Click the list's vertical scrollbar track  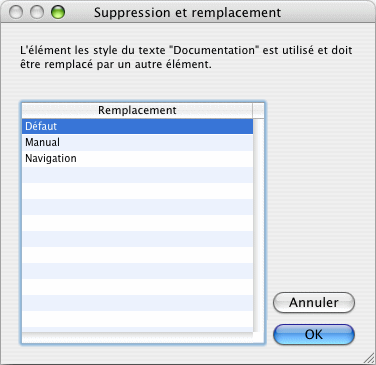[x=258, y=225]
